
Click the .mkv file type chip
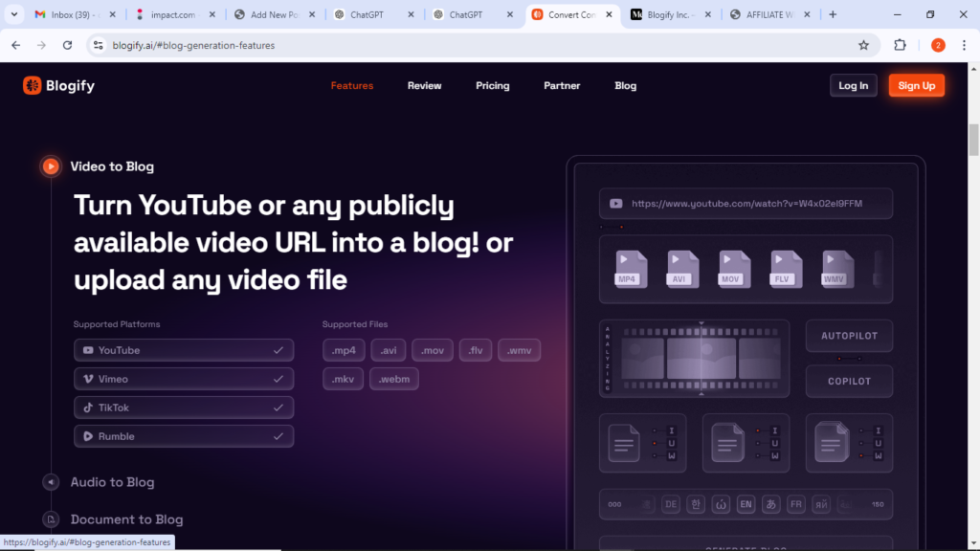[x=344, y=379]
